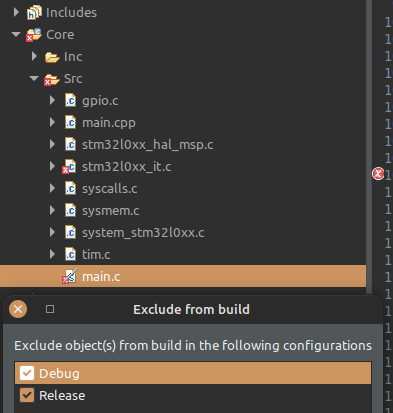This screenshot has height=413, width=393.
Task: Select system_stm32l0xx.c in the tree
Action: pyautogui.click(x=143, y=233)
